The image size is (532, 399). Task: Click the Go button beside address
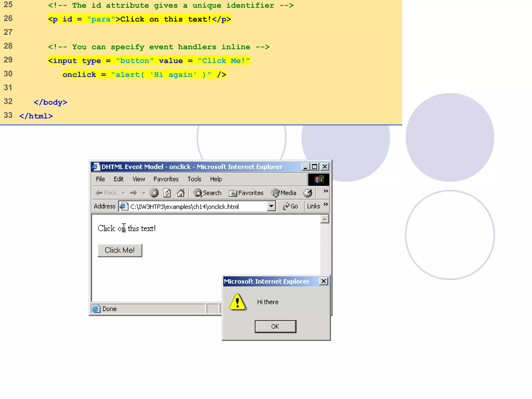[290, 206]
